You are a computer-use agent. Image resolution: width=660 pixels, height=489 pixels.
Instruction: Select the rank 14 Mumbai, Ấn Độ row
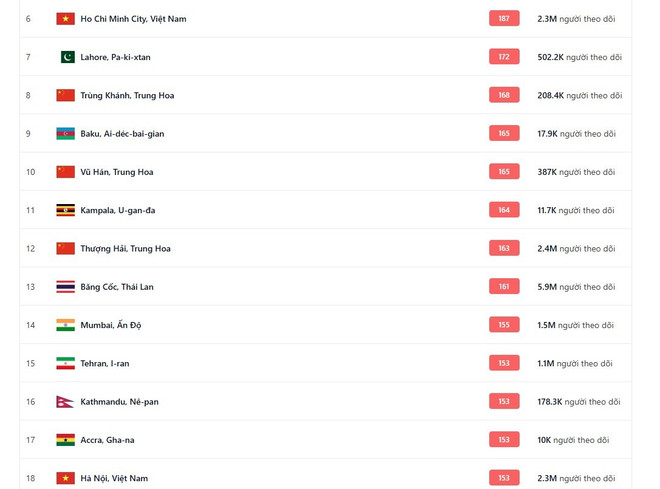tap(325, 325)
